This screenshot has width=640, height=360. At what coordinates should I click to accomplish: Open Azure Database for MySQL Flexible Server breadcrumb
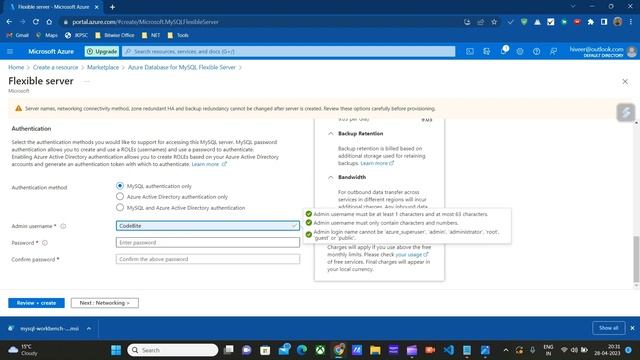tap(182, 67)
